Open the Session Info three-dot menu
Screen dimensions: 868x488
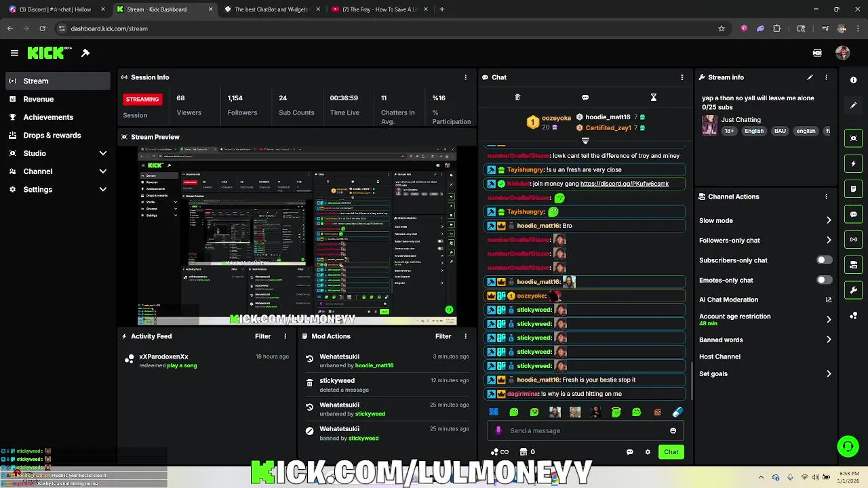pos(465,77)
